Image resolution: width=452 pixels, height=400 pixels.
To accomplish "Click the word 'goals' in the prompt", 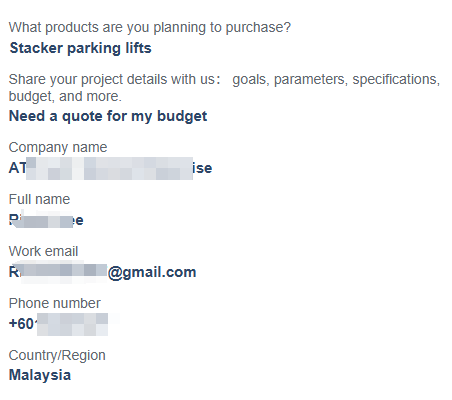I will click(x=250, y=80).
